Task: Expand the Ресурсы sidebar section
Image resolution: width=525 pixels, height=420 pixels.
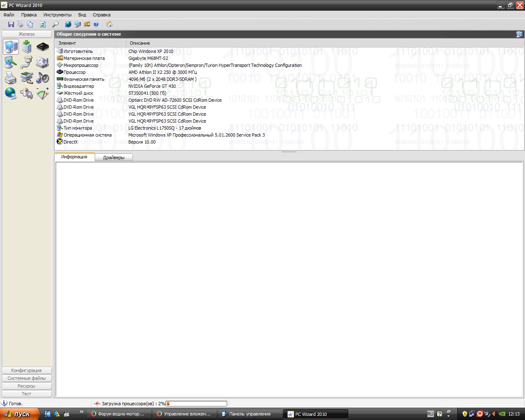Action: (27, 386)
